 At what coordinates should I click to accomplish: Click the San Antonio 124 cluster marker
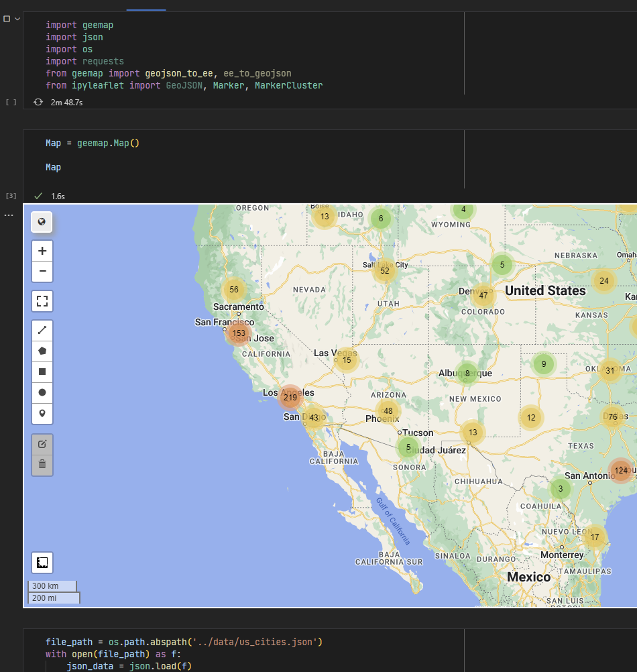(622, 471)
